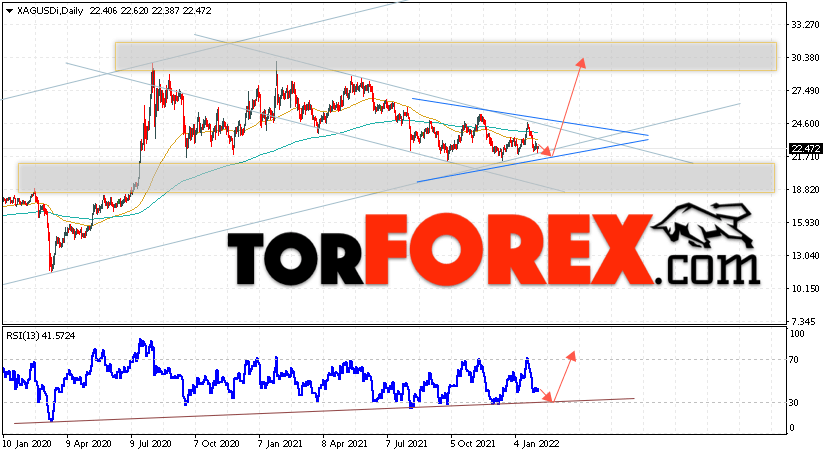827x455 pixels.
Task: Click the 15.930 price axis value
Action: (805, 222)
